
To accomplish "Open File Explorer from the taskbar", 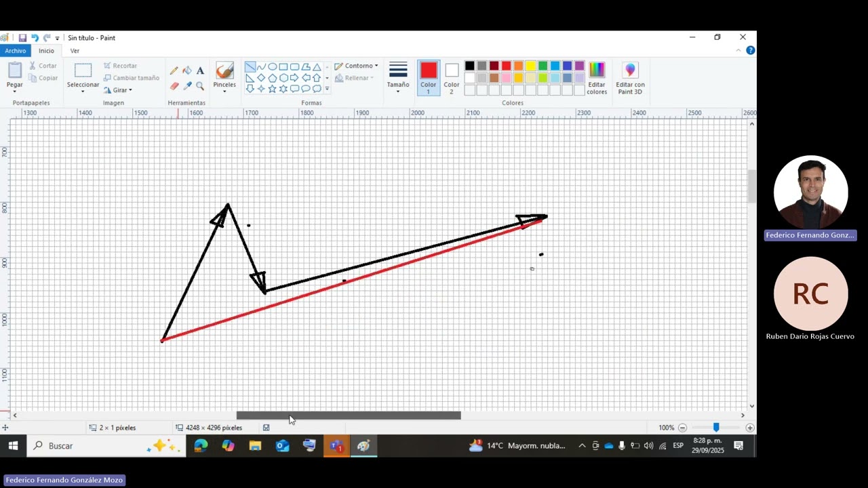I will click(255, 445).
